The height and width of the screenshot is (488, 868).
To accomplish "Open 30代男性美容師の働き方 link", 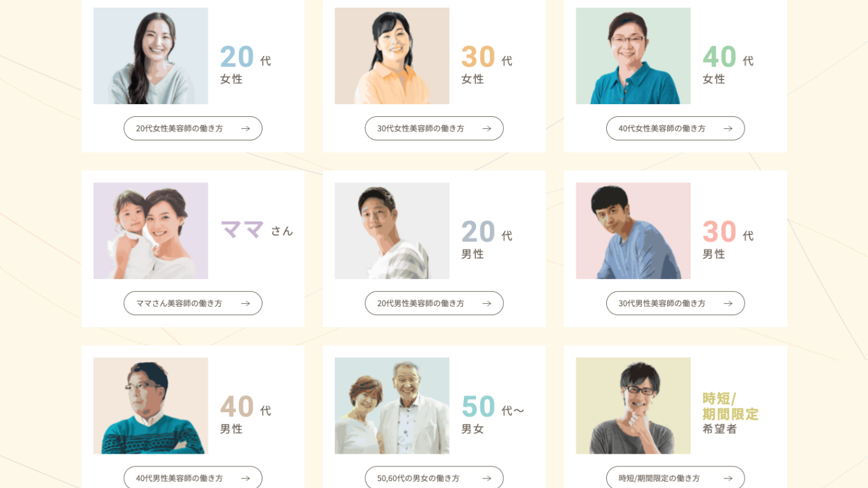I will click(x=675, y=303).
